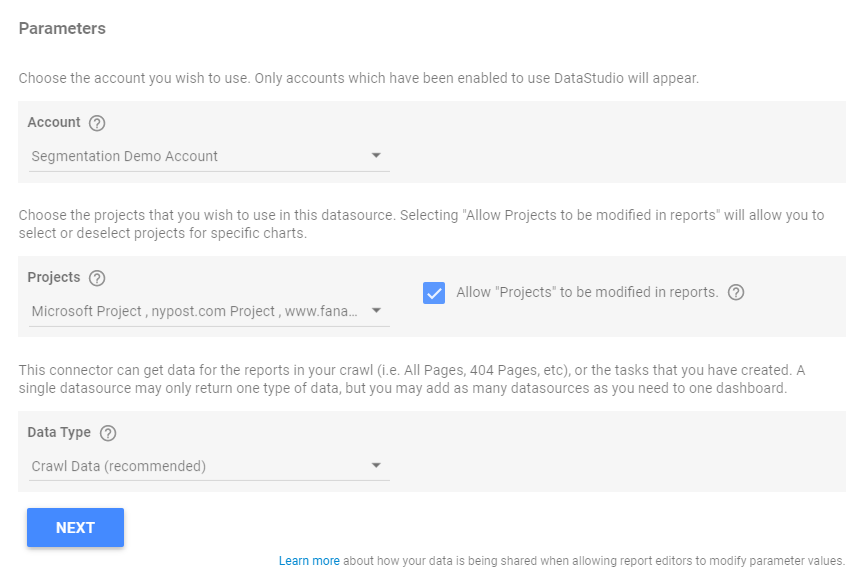Click the circled question mark near Data Type
Image resolution: width=855 pixels, height=577 pixels.
coord(109,433)
